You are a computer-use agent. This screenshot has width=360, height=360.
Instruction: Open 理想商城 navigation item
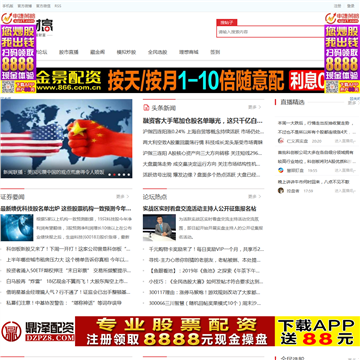pyautogui.click(x=189, y=52)
